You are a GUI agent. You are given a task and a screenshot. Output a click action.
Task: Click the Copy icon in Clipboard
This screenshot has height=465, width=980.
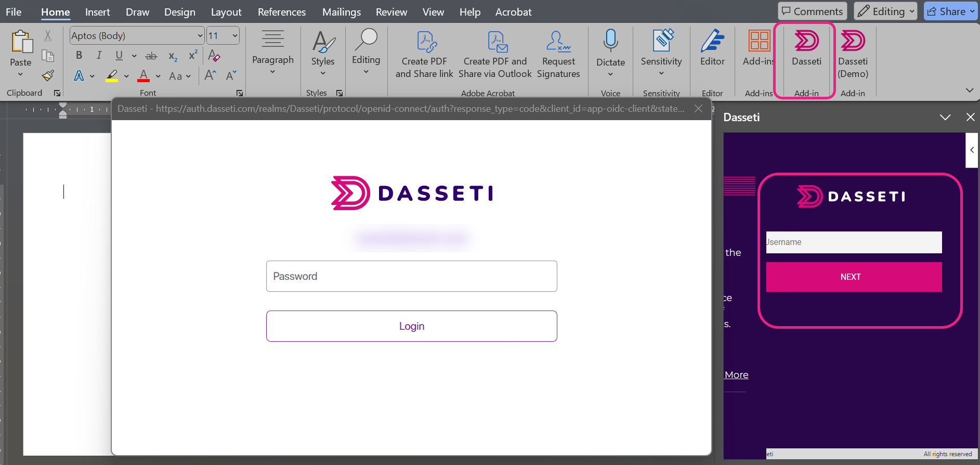click(48, 56)
